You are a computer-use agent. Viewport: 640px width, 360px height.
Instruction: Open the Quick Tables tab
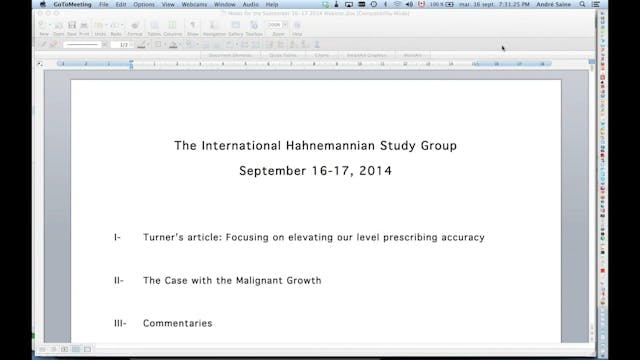pos(282,55)
